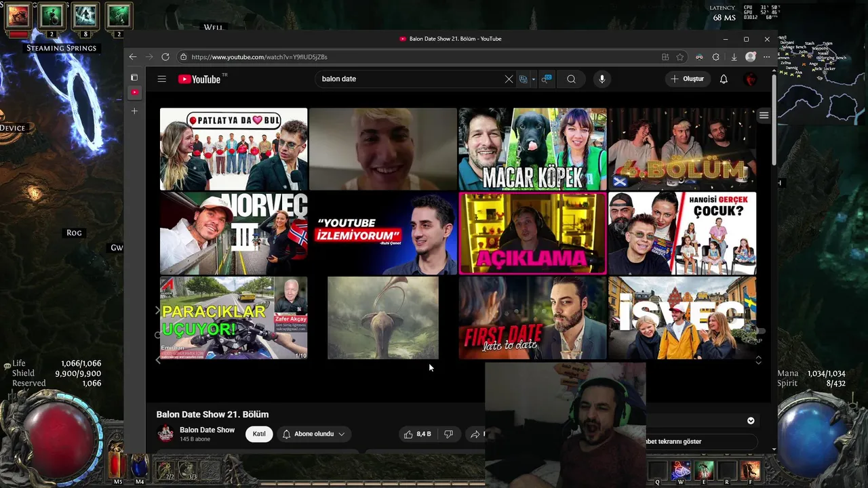Open the YouTube account avatar menu
This screenshot has width=868, height=488.
click(x=750, y=79)
